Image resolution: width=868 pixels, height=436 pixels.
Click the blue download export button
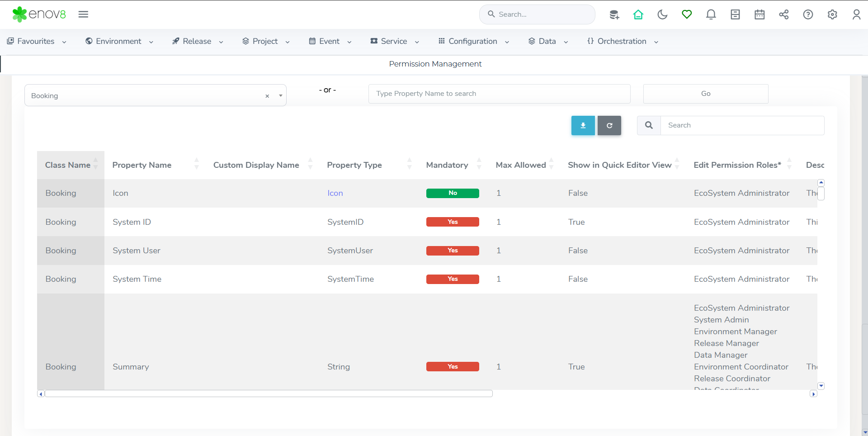[x=583, y=125]
